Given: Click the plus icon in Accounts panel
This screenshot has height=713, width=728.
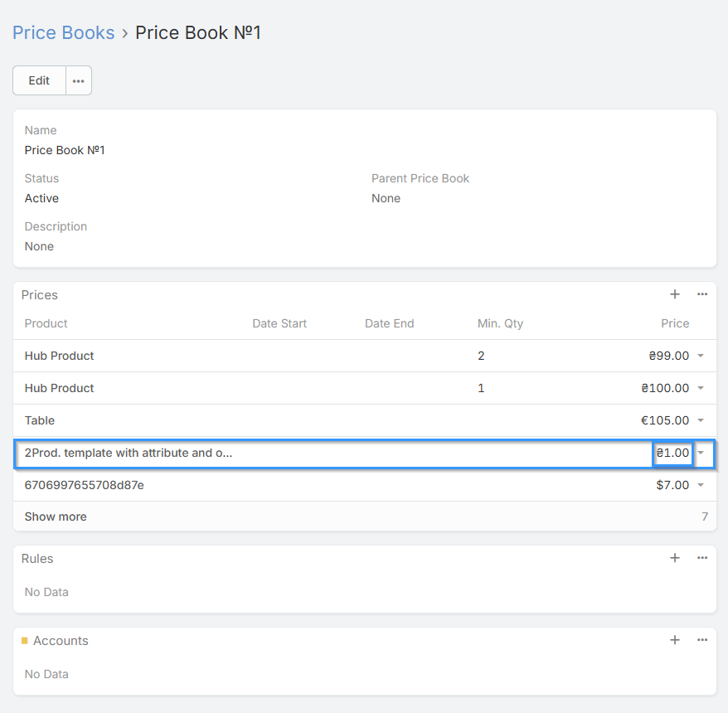Looking at the screenshot, I should [675, 640].
